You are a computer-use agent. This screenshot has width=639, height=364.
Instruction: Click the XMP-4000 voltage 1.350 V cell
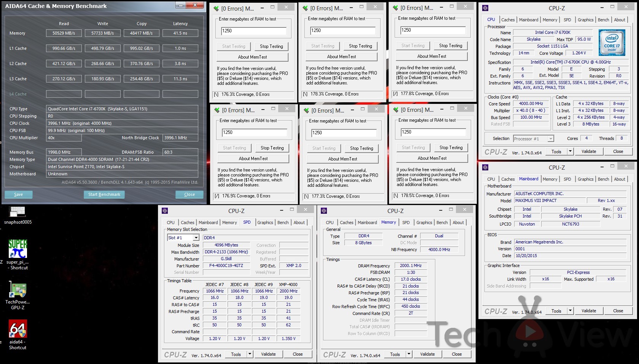point(289,339)
